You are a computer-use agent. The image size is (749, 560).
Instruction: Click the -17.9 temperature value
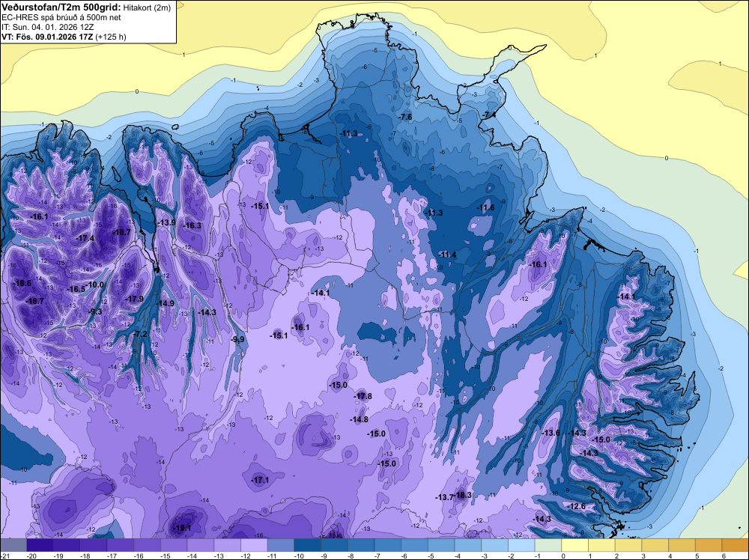pyautogui.click(x=134, y=299)
